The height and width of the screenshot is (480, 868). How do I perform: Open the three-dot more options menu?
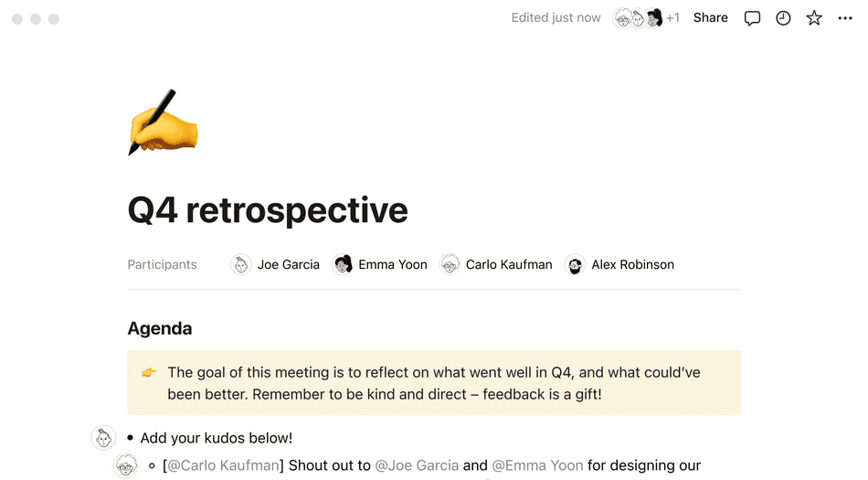845,18
